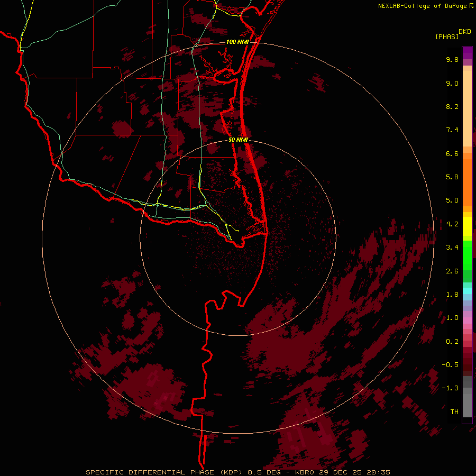Click the 4.2 scale value
476x476 pixels.
(x=452, y=224)
